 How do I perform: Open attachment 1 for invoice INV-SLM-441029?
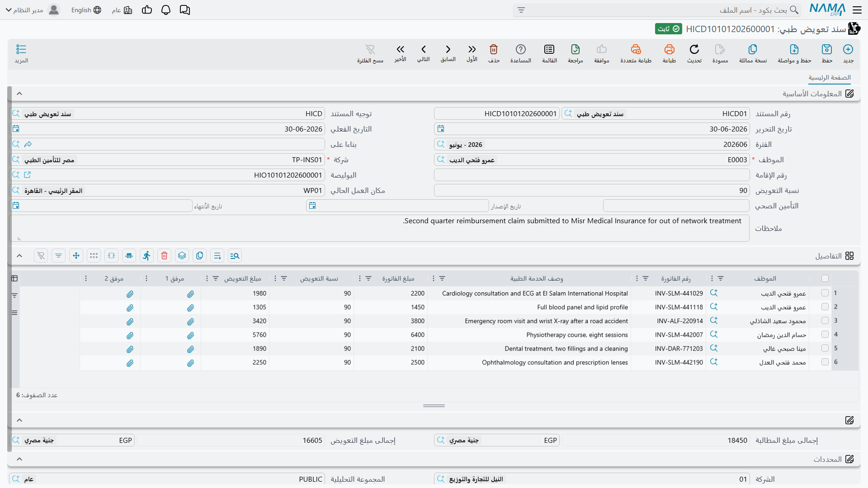[190, 294]
